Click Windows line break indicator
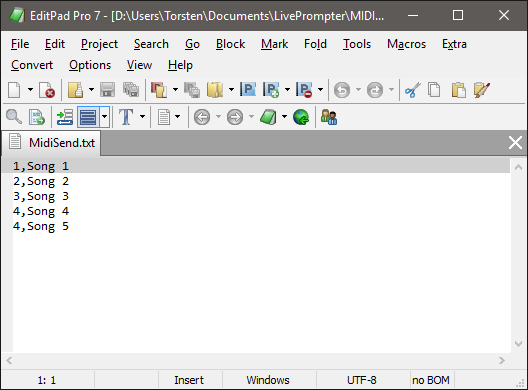Screen dimensions: 528x390 [x=268, y=380]
